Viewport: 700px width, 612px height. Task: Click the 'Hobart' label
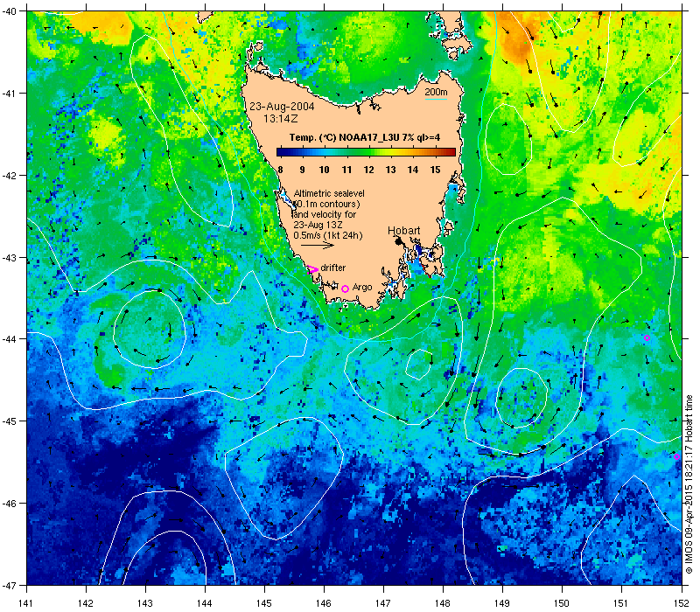pos(403,231)
